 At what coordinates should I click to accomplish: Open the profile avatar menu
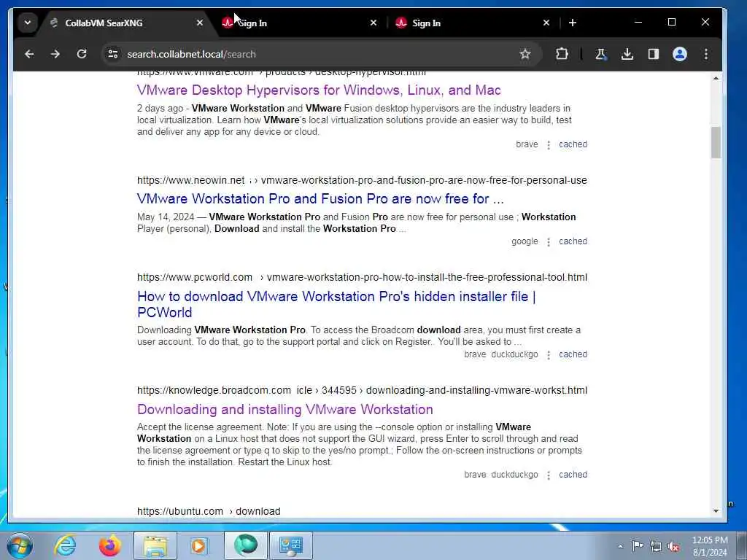[680, 54]
